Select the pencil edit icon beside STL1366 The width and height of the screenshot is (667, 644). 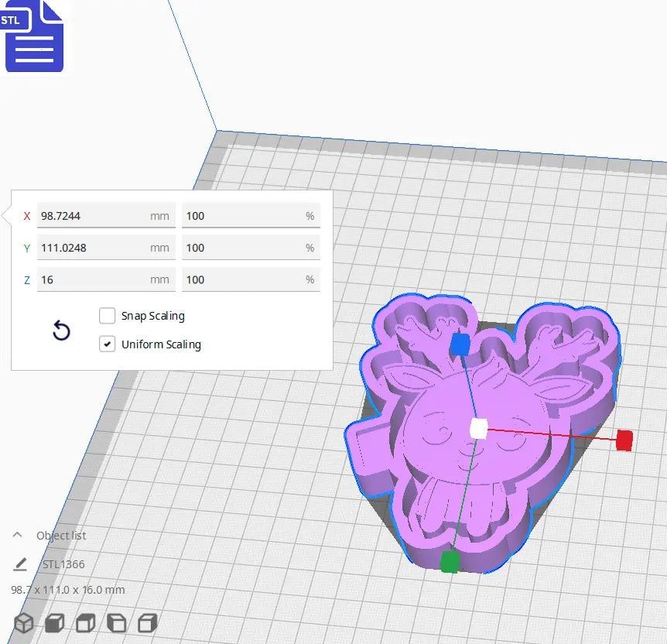[x=21, y=564]
